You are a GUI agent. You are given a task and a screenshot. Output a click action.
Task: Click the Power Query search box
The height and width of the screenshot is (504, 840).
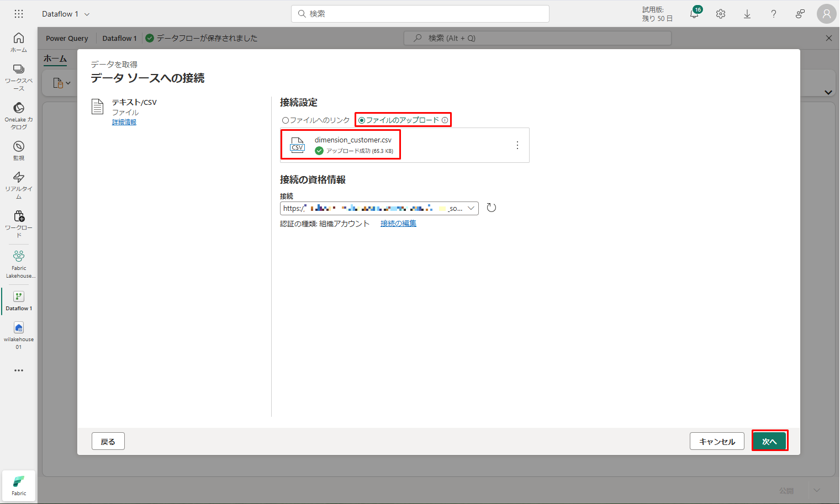pos(538,38)
